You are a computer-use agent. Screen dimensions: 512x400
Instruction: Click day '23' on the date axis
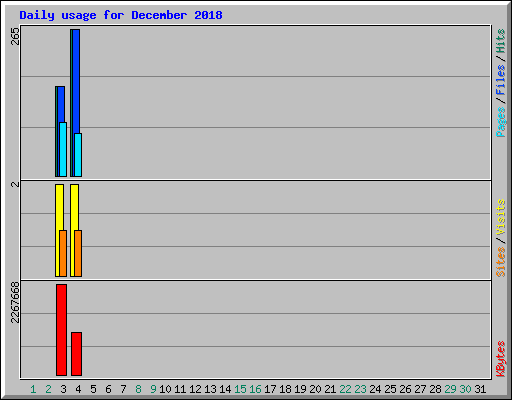[x=360, y=389]
